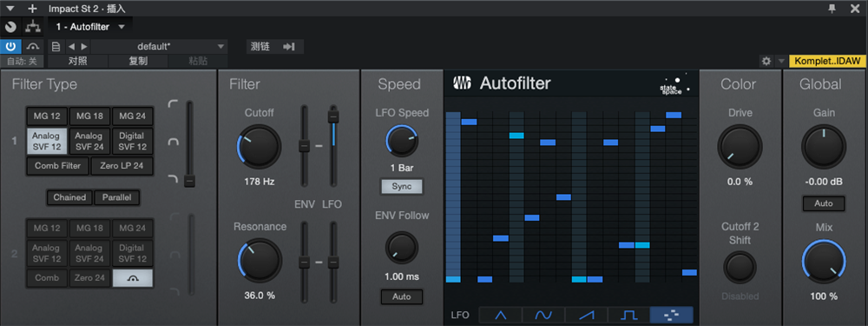868x326 pixels.
Task: Toggle Global Gain Auto button
Action: point(824,203)
